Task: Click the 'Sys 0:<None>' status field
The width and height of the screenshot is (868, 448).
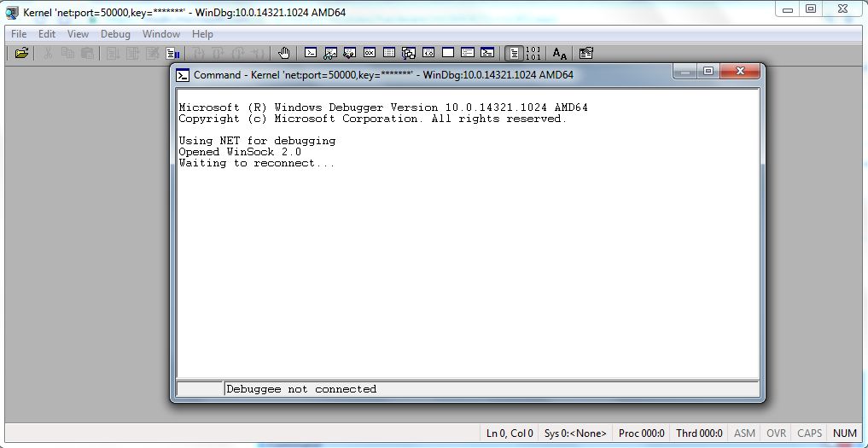Action: point(576,433)
